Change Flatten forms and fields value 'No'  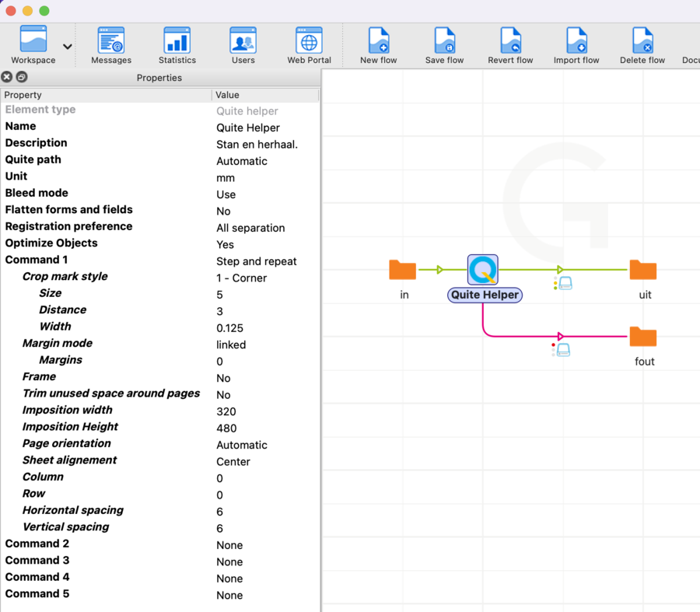pyautogui.click(x=223, y=212)
